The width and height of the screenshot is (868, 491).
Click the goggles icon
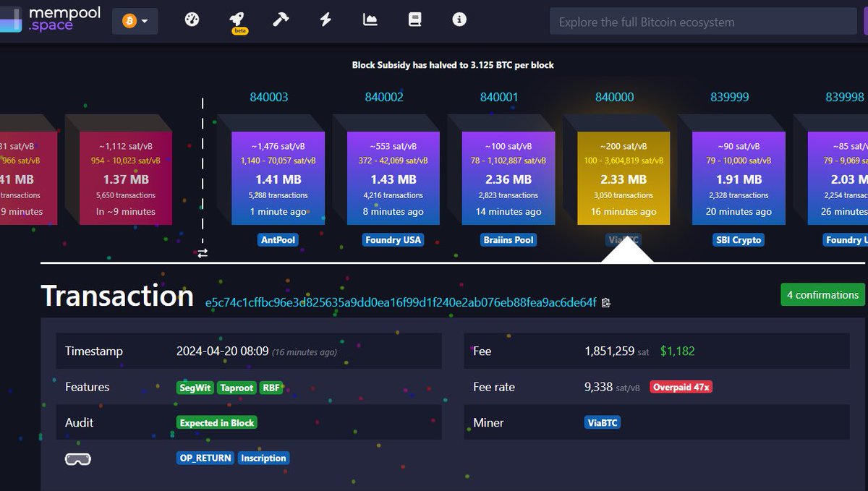78,458
